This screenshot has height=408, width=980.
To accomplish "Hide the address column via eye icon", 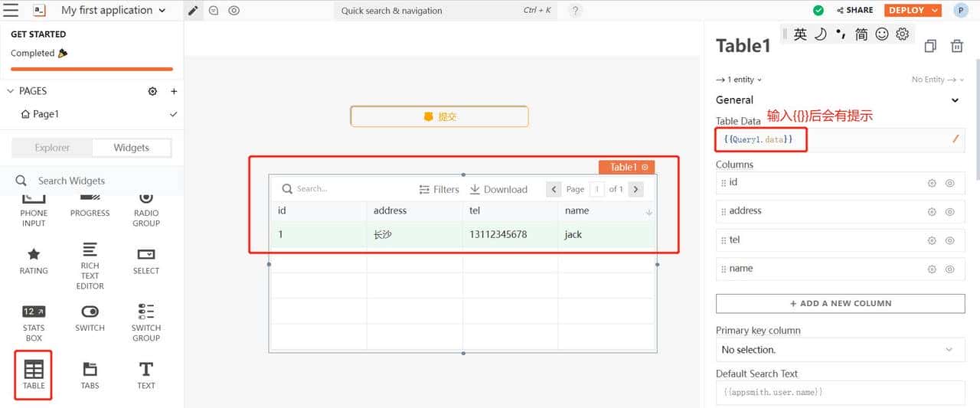I will pos(949,212).
